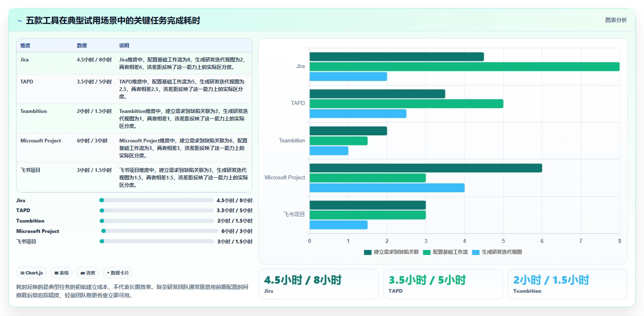Screen dimensions: 644x316
Task: Toggle 生成研发迭代视图 legend swatch
Action: point(476,252)
